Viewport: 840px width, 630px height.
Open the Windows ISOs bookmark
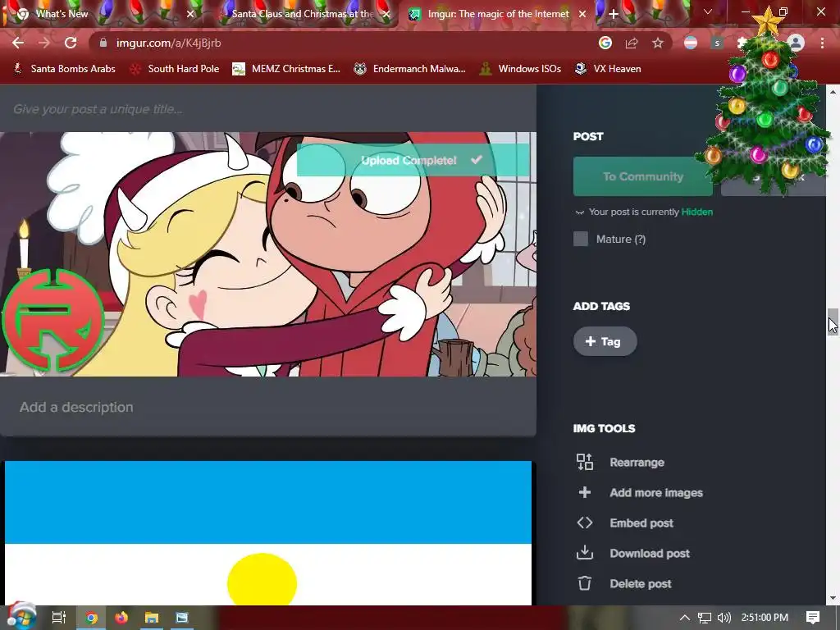click(520, 69)
